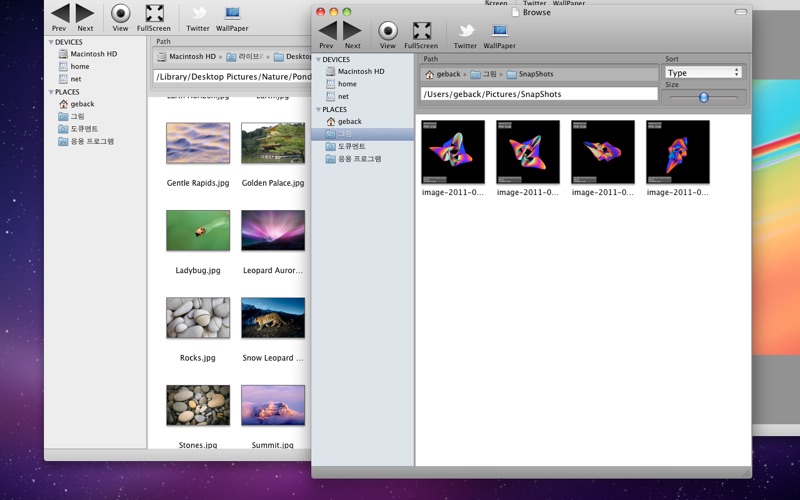Select Gentle Rapids.jpg thumbnail
This screenshot has height=500, width=800.
[198, 143]
